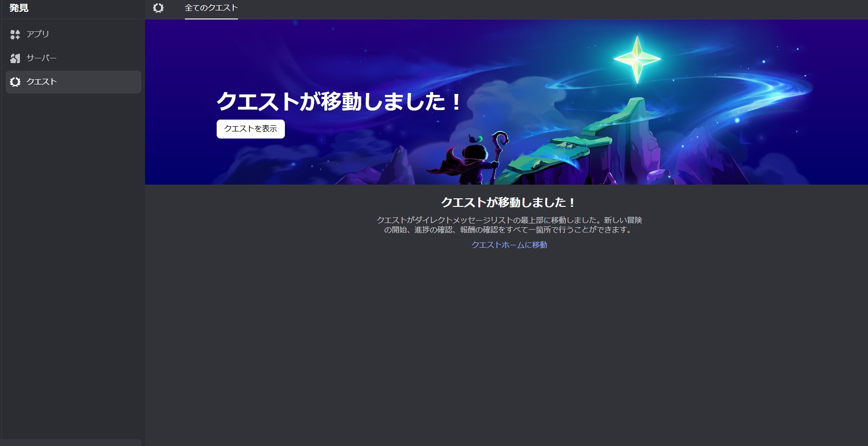Open the サーバー section label
Viewport: 868px width, 446px height.
(x=42, y=58)
